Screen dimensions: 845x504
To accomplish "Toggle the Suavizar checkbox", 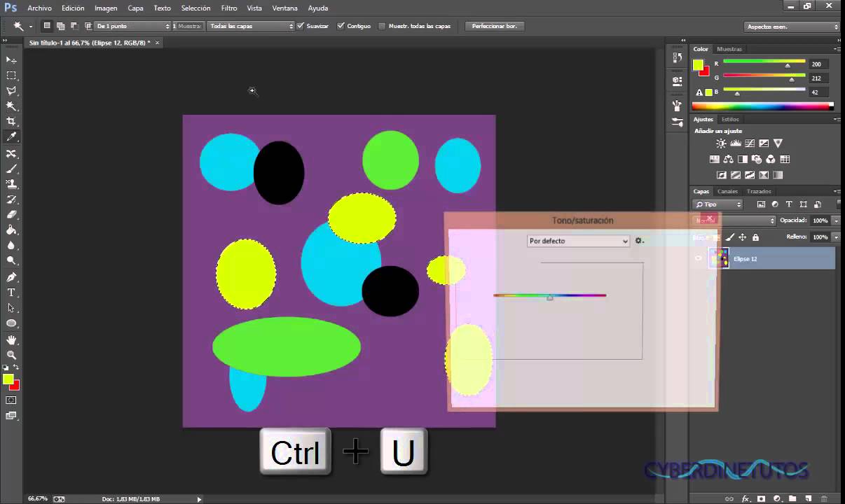I will click(x=301, y=26).
